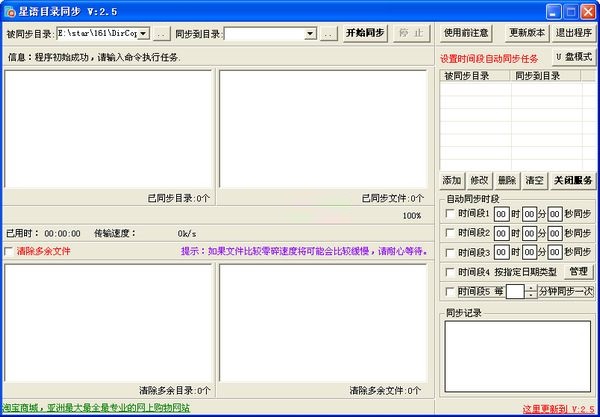Close the 星语目录同步 window
This screenshot has width=600, height=417.
click(x=588, y=12)
